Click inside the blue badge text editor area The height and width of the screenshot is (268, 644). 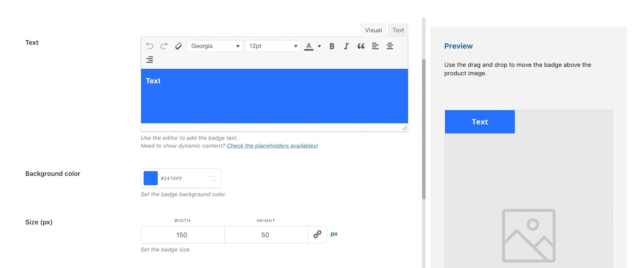274,96
